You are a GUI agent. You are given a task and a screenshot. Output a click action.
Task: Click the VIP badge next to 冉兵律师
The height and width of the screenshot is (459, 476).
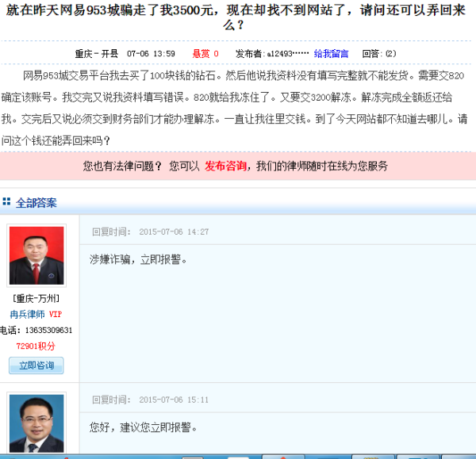(x=56, y=314)
